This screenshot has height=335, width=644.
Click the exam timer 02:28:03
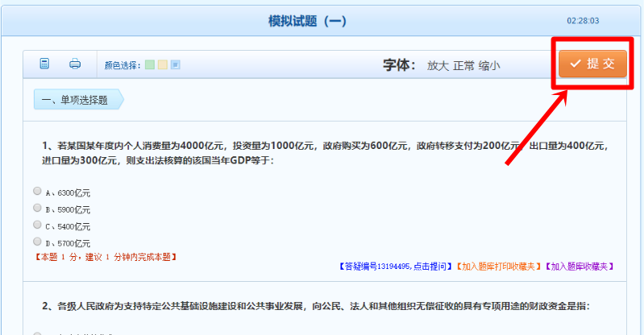(583, 21)
